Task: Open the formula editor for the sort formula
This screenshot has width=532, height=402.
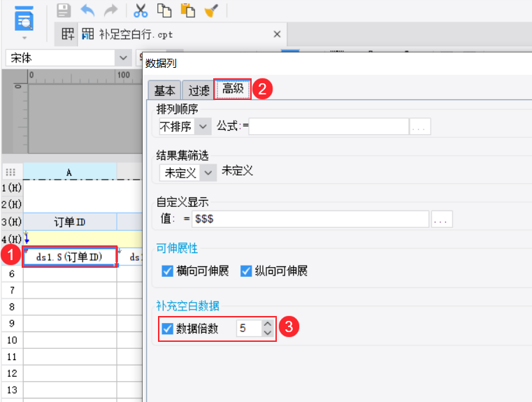Action: pos(420,127)
